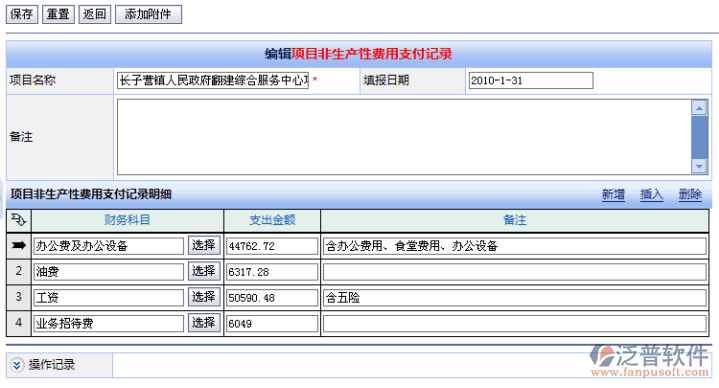Click the 返回 button

pos(94,14)
